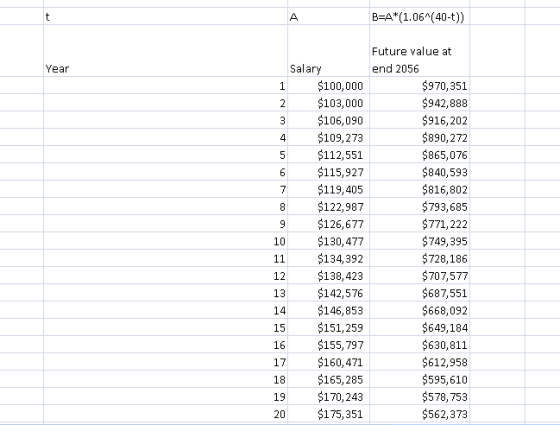Click future value cell $595,610
The image size is (560, 425).
[419, 379]
